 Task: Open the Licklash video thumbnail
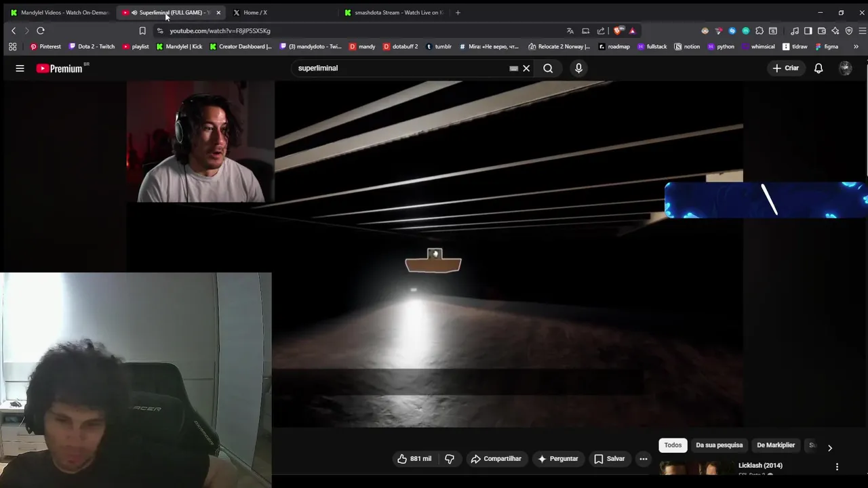click(696, 468)
